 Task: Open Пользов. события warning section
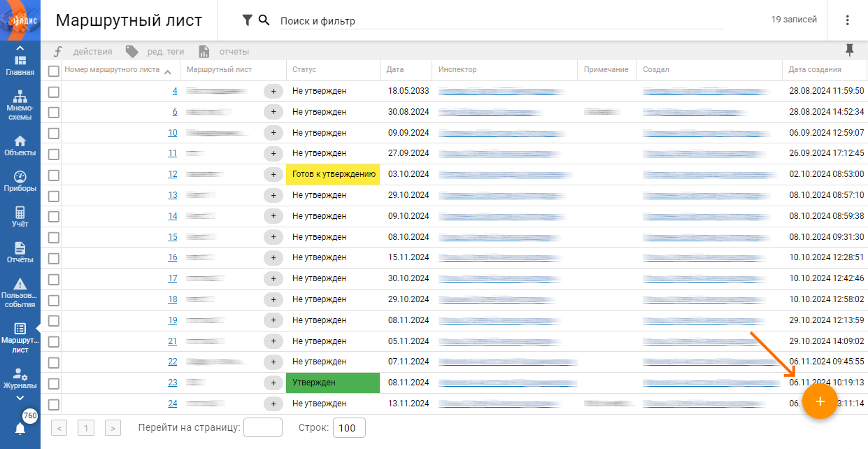pyautogui.click(x=20, y=293)
